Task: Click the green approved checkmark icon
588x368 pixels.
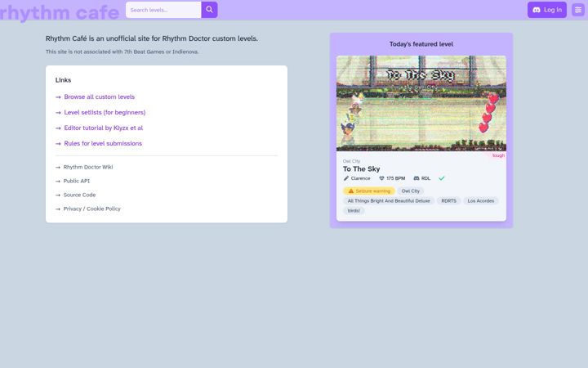Action: click(441, 178)
